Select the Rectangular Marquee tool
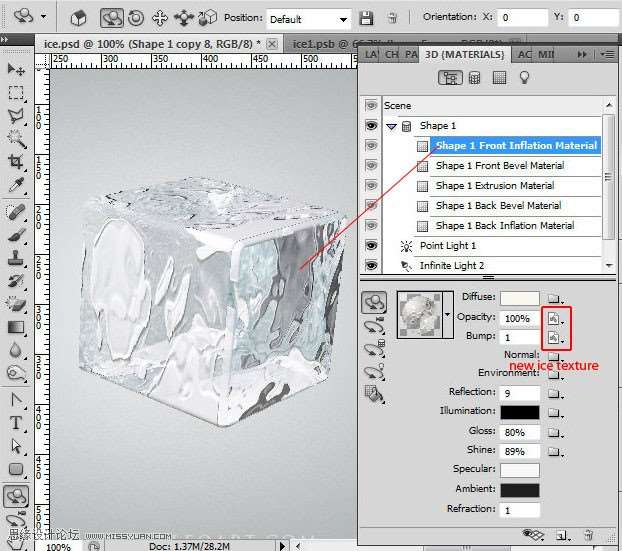The image size is (622, 551). (x=16, y=92)
